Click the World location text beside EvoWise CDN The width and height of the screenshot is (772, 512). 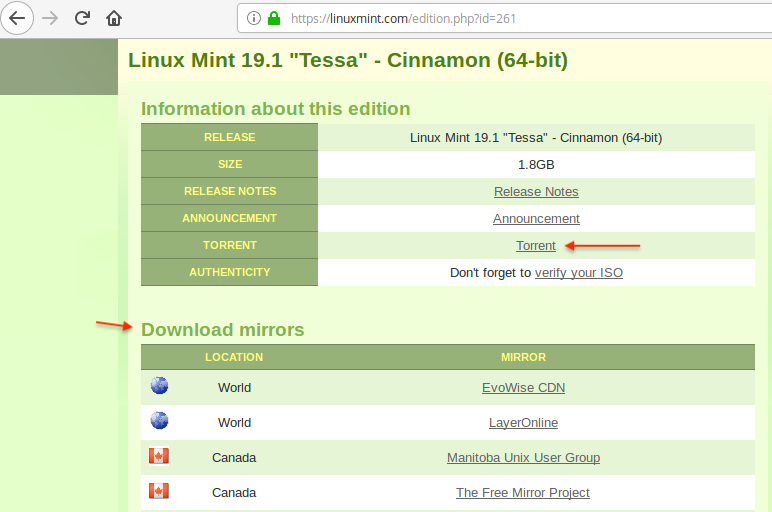(x=234, y=388)
